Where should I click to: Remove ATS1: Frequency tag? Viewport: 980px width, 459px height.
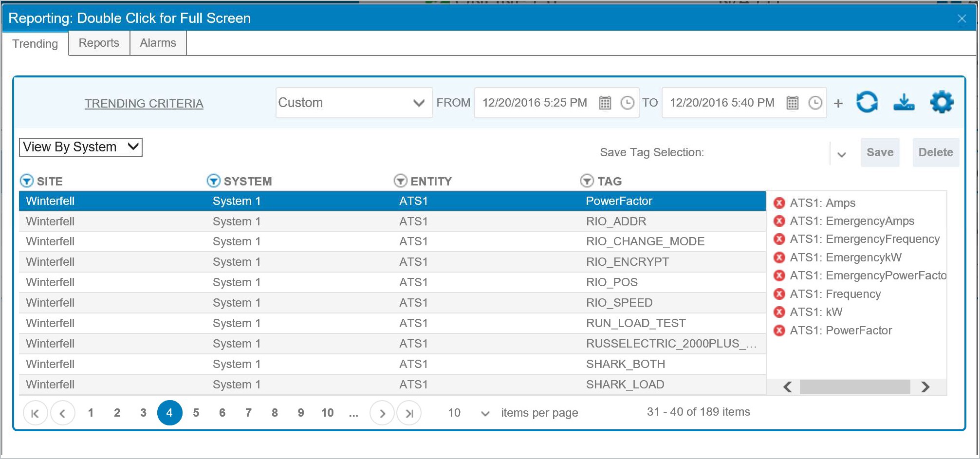point(779,294)
